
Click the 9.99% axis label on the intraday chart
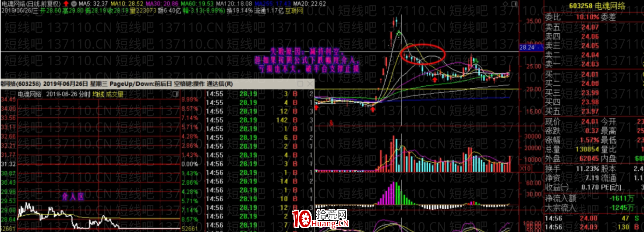tap(189, 99)
